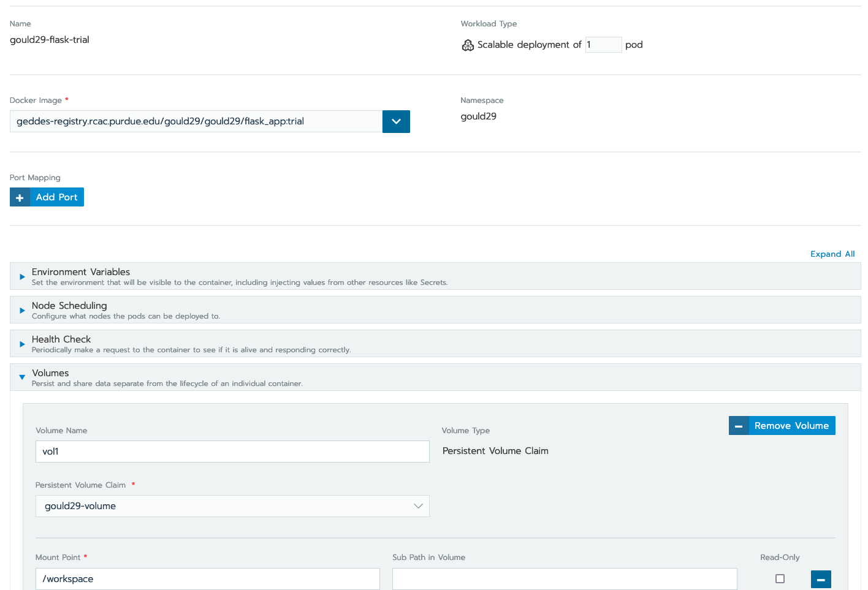
Task: Click the Mount Point field showing /workspace
Action: [207, 578]
